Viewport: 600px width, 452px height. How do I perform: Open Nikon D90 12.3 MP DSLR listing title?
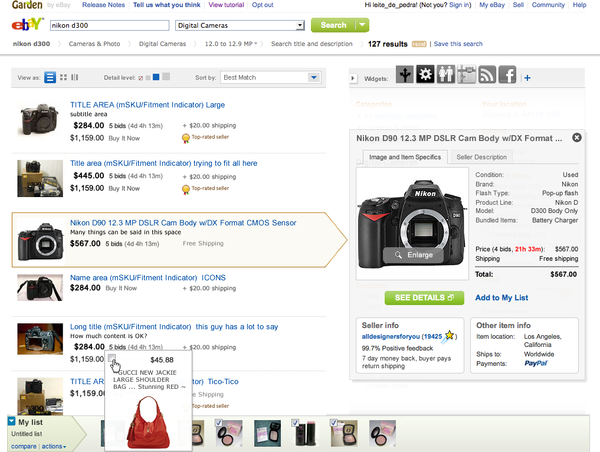tap(183, 223)
